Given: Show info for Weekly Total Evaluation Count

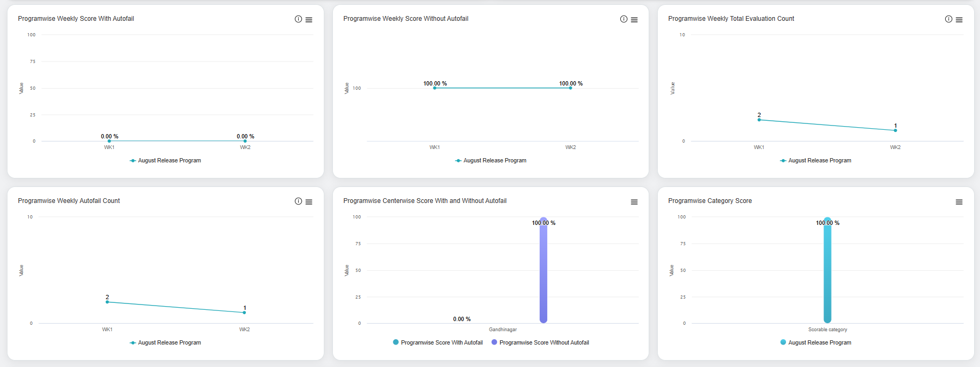Looking at the screenshot, I should [x=948, y=19].
